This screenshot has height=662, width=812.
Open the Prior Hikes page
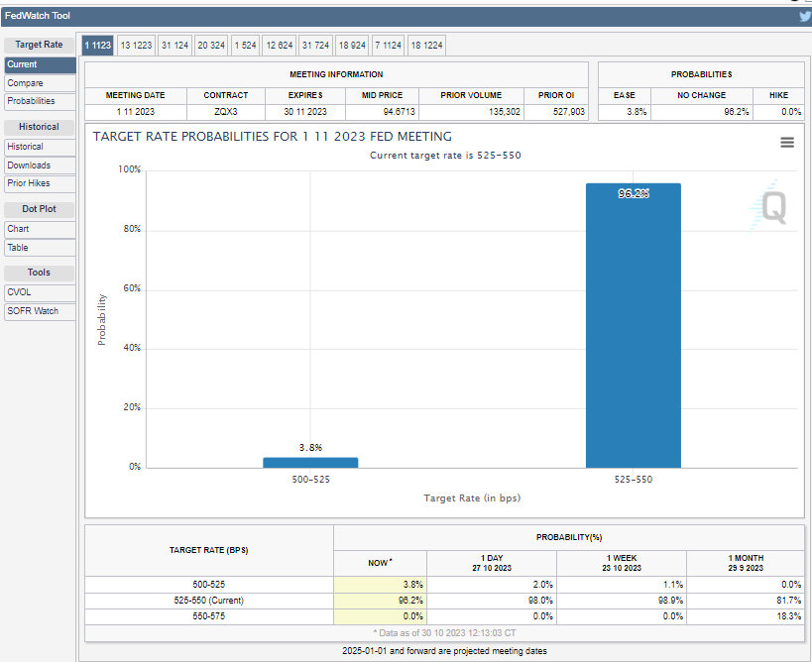40,183
